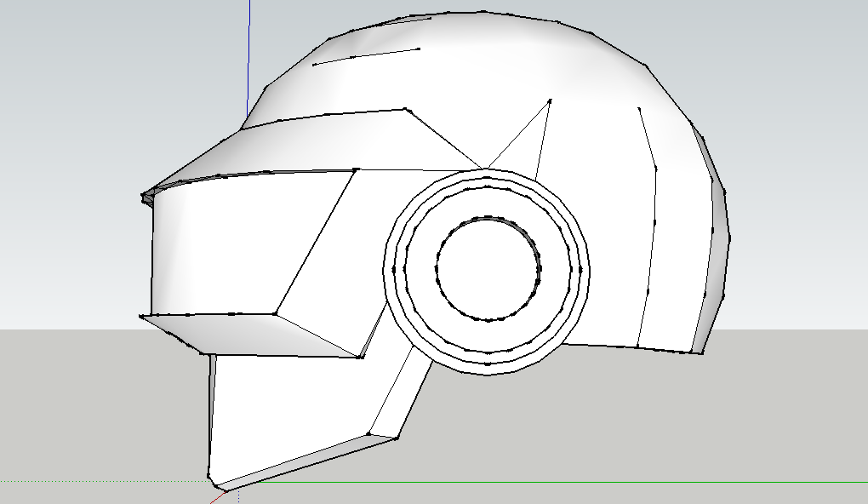
Task: Select the beveled bottom strip of the chin guard
Action: (x=305, y=461)
